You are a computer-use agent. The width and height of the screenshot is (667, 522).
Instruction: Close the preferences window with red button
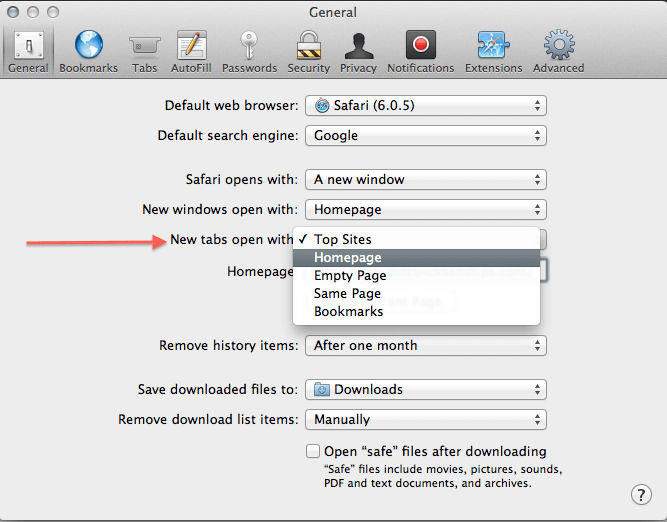[13, 12]
